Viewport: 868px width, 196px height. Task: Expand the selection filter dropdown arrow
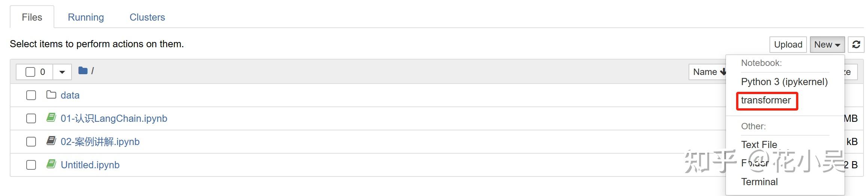tap(62, 72)
